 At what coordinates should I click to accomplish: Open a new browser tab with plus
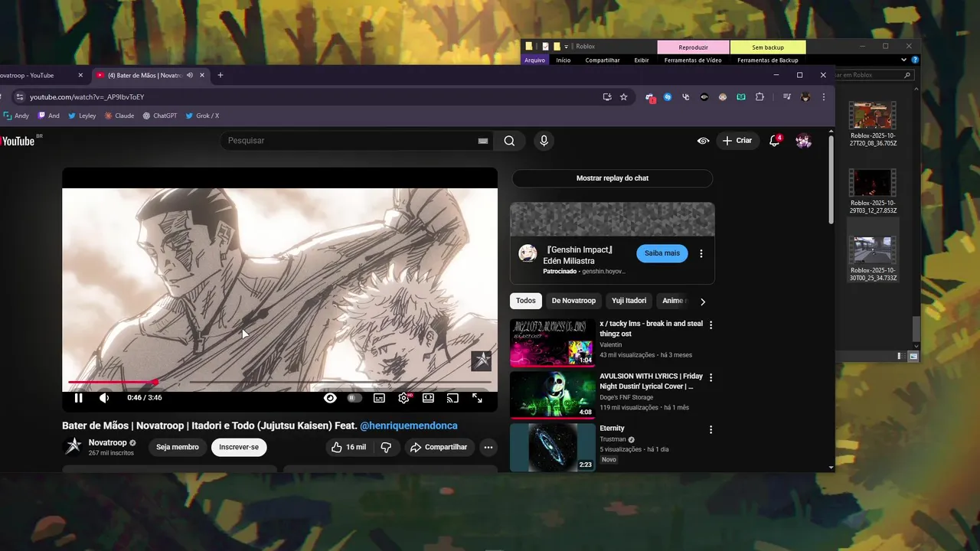[x=220, y=75]
